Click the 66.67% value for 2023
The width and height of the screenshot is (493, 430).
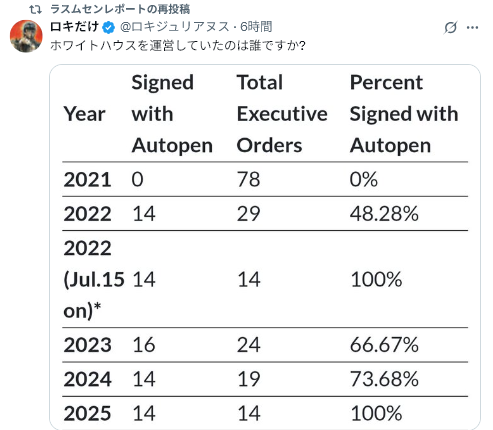[x=384, y=345]
